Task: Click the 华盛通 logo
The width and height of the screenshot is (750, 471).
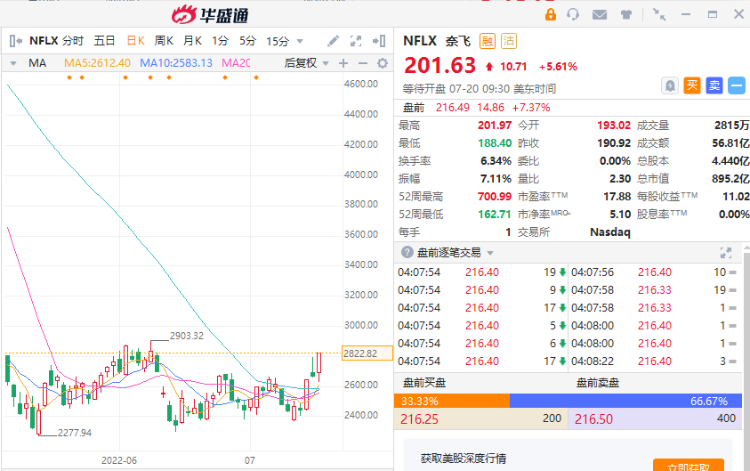Action: (x=210, y=15)
